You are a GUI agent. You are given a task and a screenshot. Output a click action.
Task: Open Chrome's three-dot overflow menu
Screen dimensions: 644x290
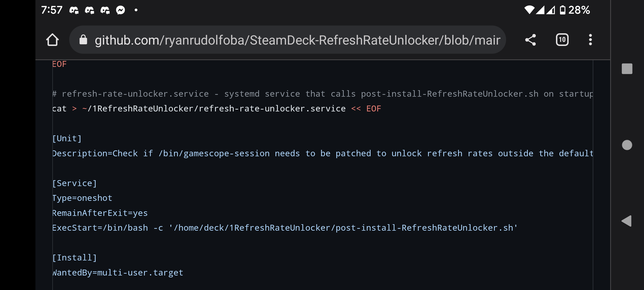tap(590, 39)
